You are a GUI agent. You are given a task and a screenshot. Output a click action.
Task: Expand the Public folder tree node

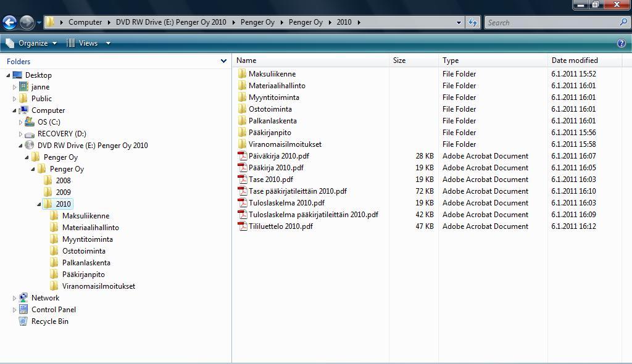15,99
